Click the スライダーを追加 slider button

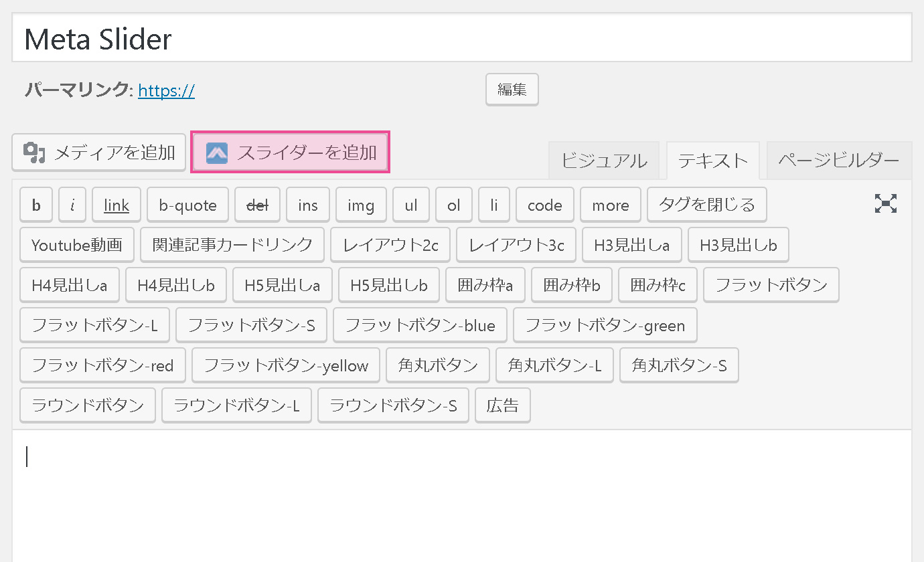point(290,153)
